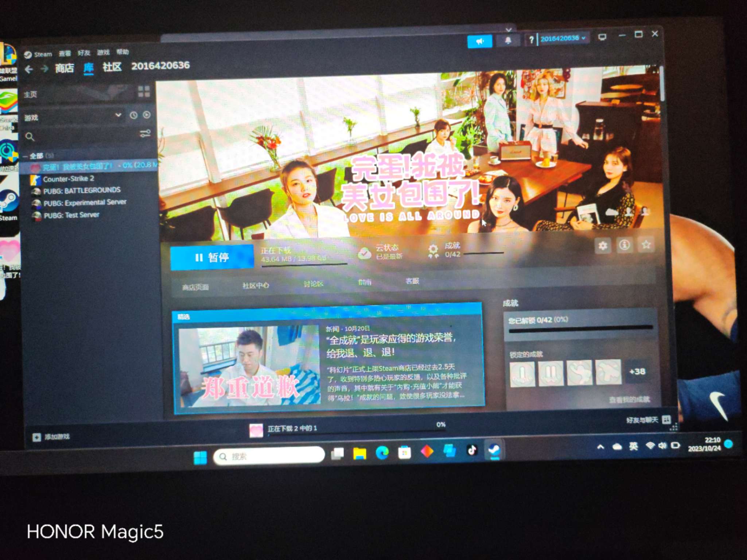747x560 pixels.
Task: Open 指南 guides link
Action: [x=365, y=282]
